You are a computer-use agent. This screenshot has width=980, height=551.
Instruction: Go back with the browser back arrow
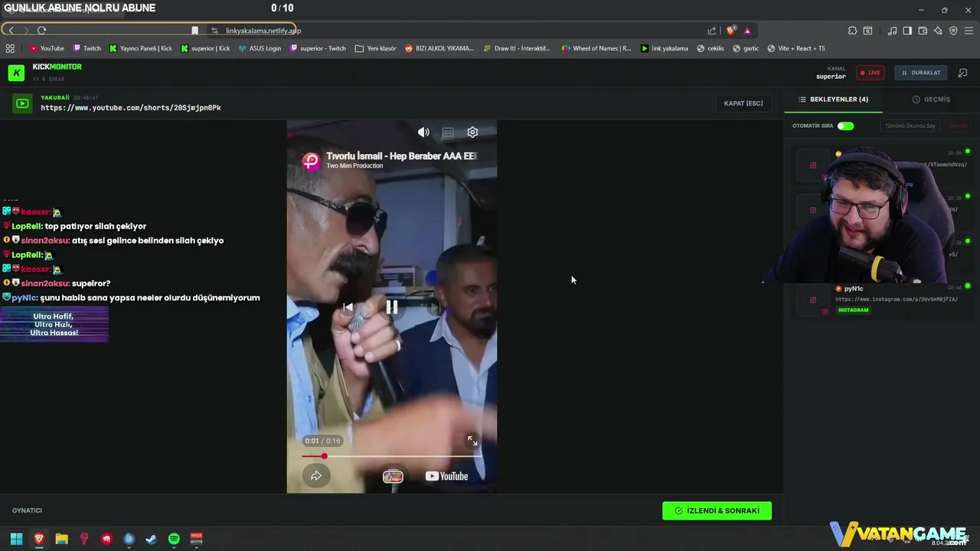(x=11, y=31)
